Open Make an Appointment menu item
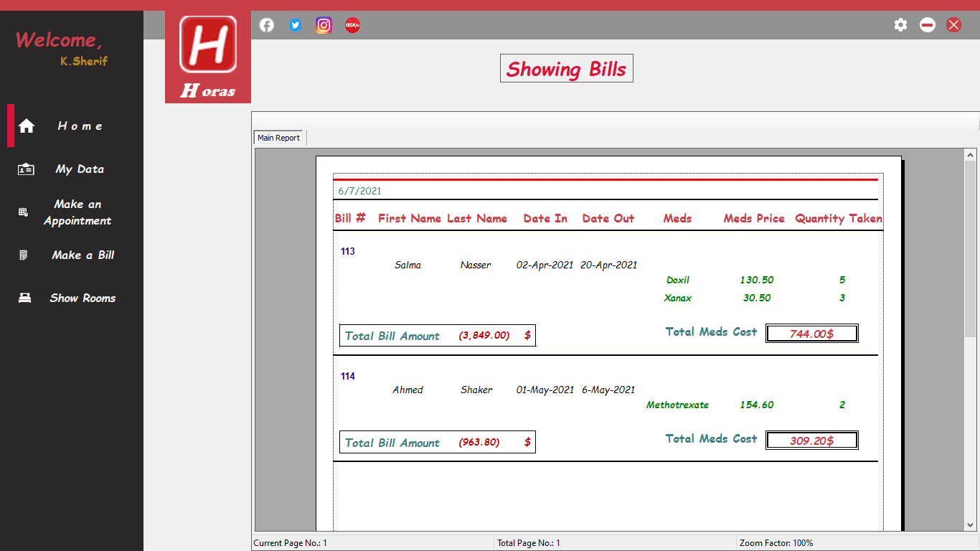Screen dimensions: 980x551 tap(77, 212)
